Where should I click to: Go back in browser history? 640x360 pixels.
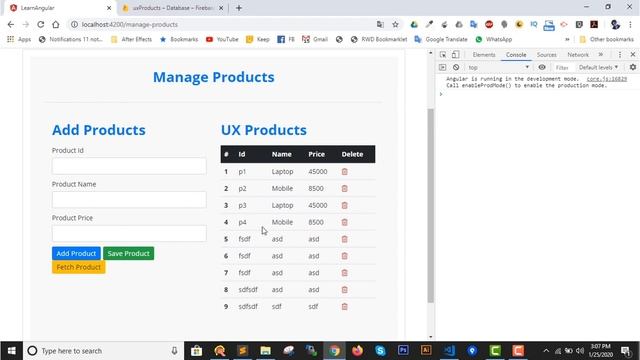(x=11, y=24)
